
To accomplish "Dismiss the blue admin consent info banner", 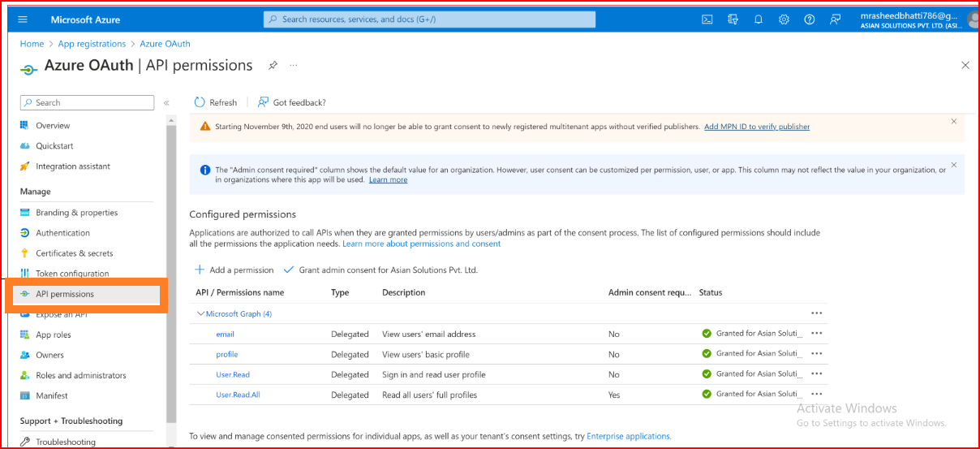I will coord(954,164).
